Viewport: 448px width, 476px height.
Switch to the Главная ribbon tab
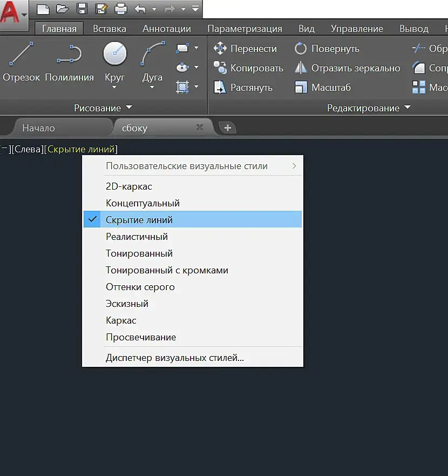click(x=59, y=29)
